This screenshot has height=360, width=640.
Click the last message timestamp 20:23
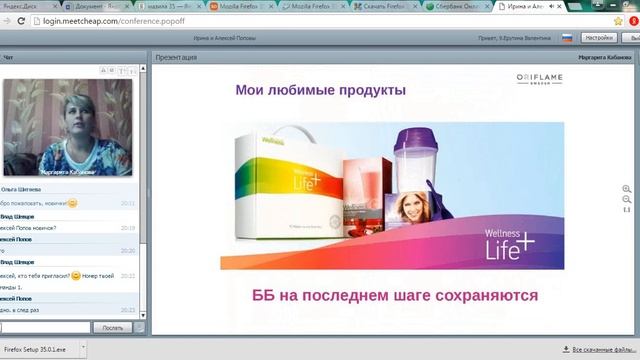[x=128, y=310]
